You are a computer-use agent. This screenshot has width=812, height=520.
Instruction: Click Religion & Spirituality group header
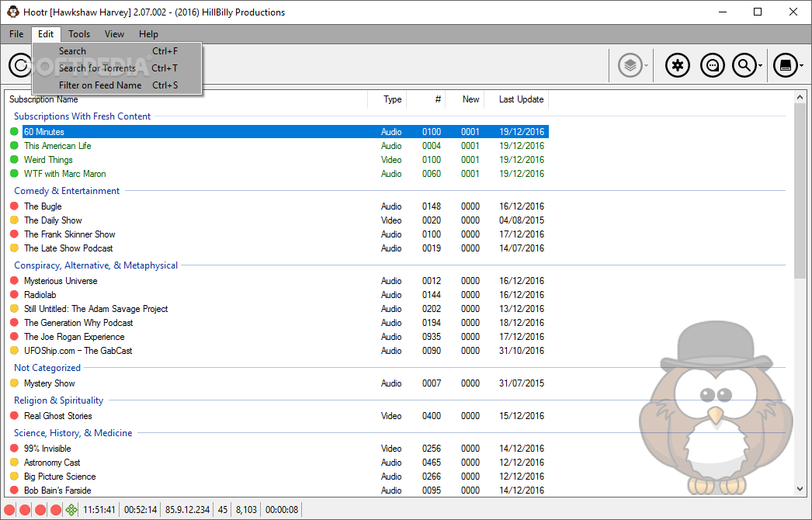(x=58, y=401)
